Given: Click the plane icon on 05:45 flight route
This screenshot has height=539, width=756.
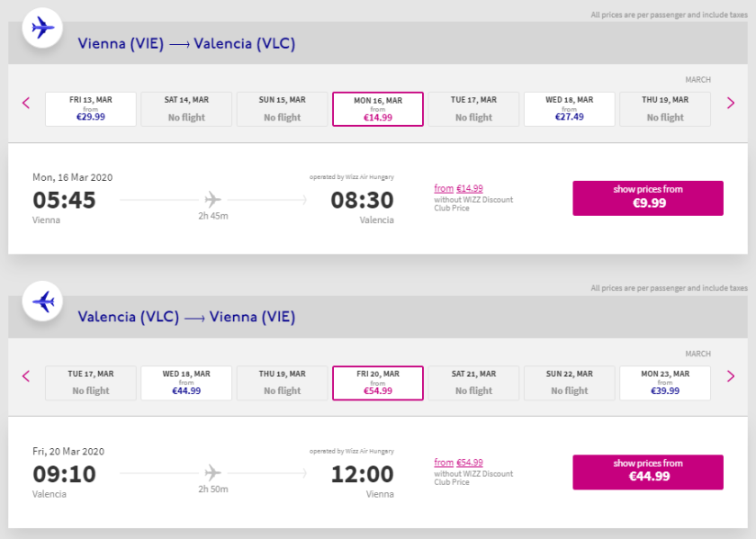Looking at the screenshot, I should [x=212, y=199].
